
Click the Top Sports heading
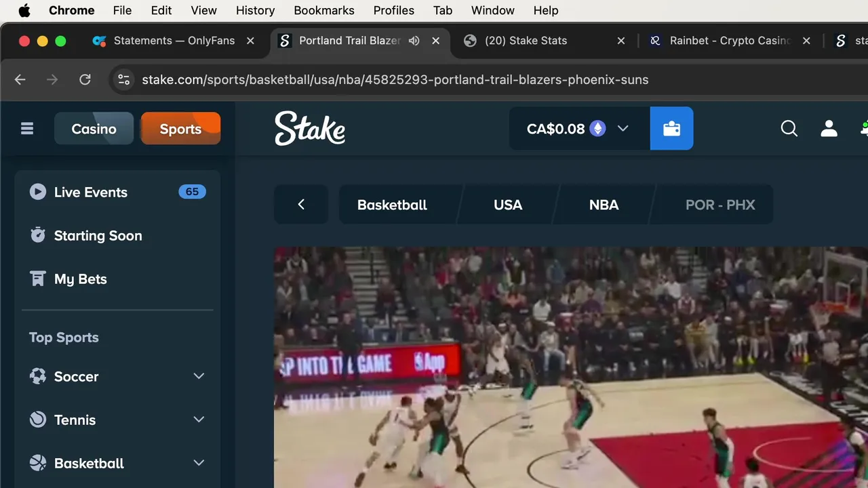click(64, 338)
